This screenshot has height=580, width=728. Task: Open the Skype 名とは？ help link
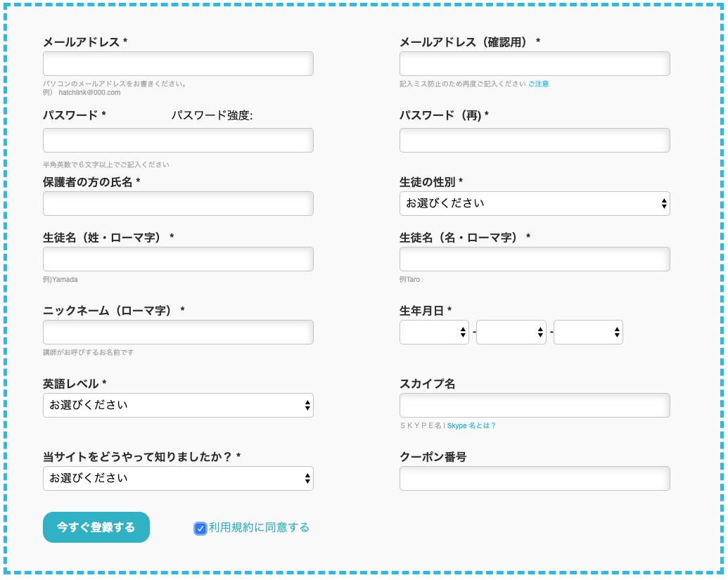472,425
